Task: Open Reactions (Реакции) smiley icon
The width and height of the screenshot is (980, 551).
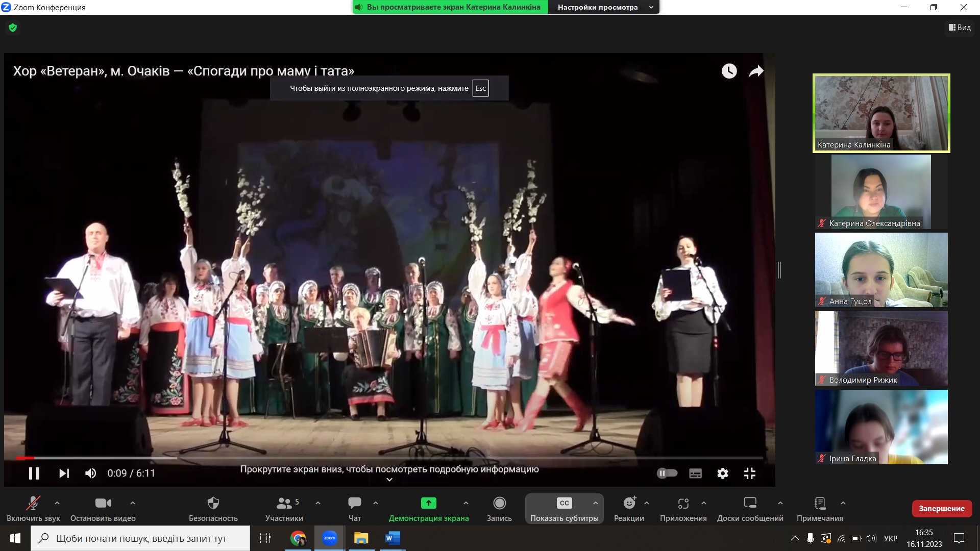Action: (629, 504)
